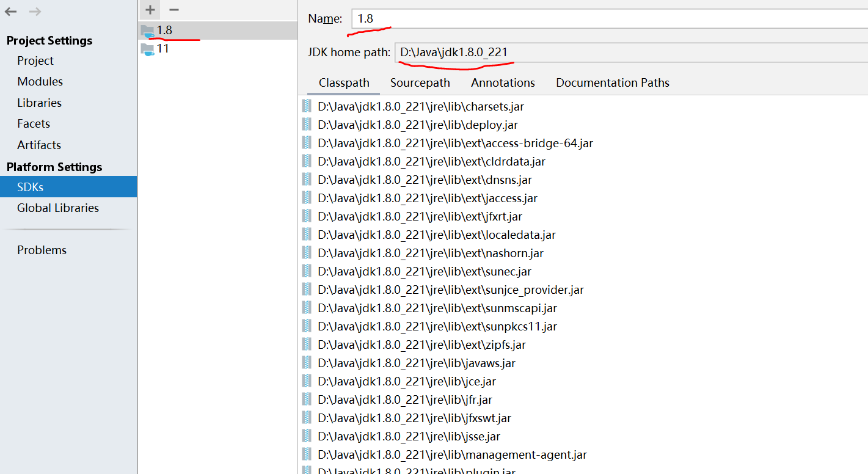868x474 pixels.
Task: Click the Remove SDK minus icon
Action: [x=174, y=10]
